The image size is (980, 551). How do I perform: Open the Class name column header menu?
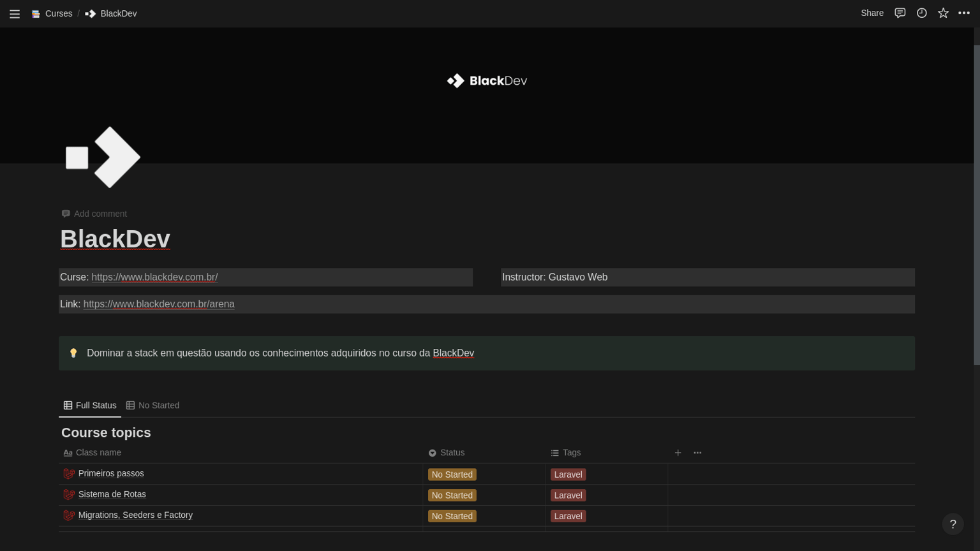click(93, 453)
